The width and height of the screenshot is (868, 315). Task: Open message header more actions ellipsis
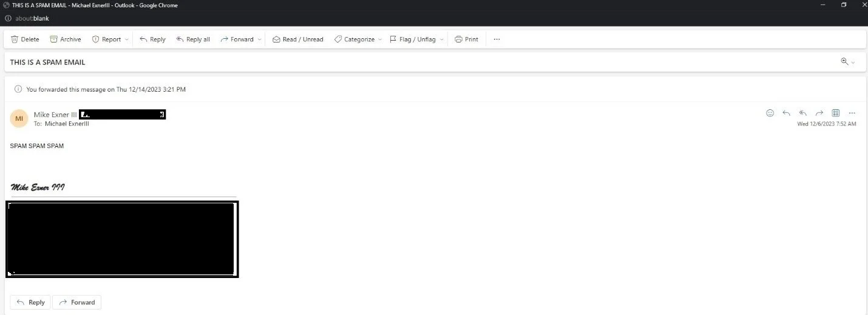852,113
